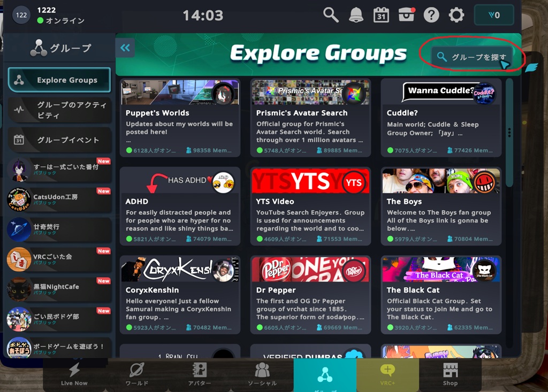Open the Shop tab
548x392 pixels.
click(x=450, y=375)
